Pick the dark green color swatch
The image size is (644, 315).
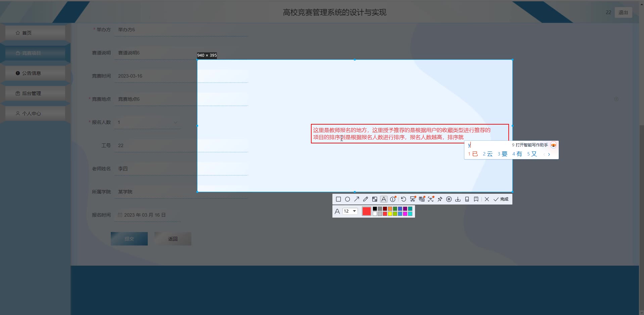[395, 209]
